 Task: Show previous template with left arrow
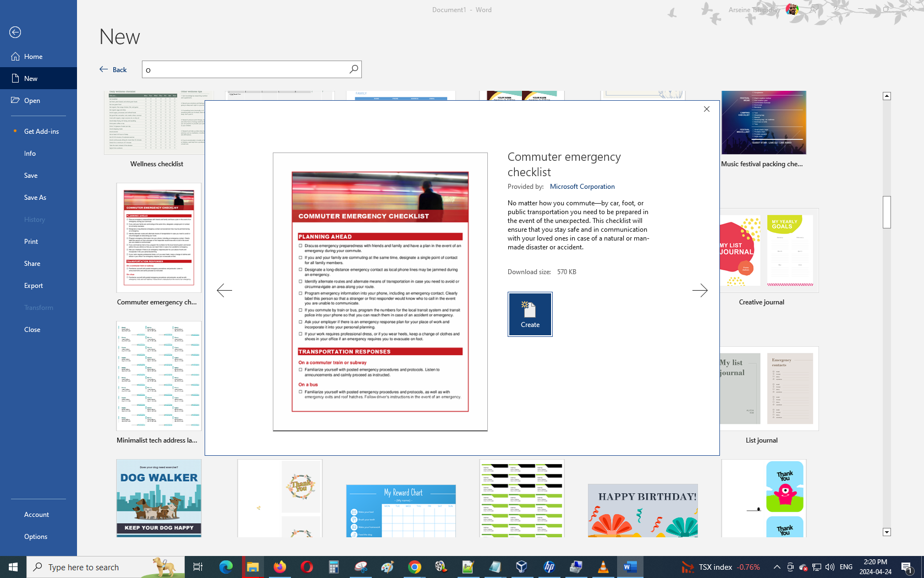click(x=224, y=291)
